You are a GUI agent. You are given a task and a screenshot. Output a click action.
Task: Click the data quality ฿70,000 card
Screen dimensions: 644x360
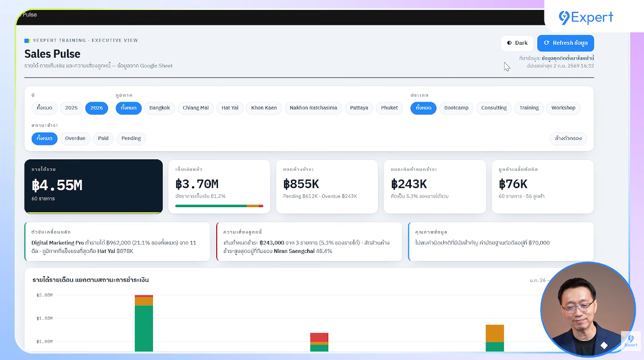pyautogui.click(x=501, y=241)
